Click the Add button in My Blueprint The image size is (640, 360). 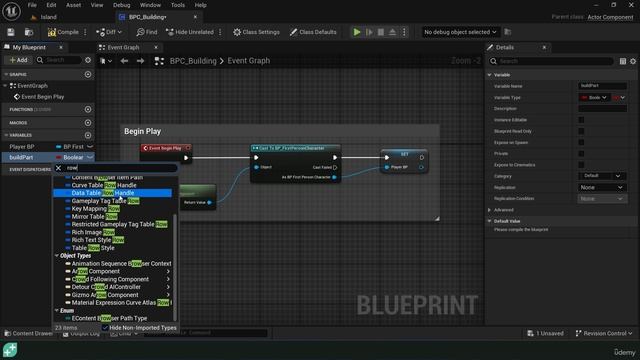(18, 60)
